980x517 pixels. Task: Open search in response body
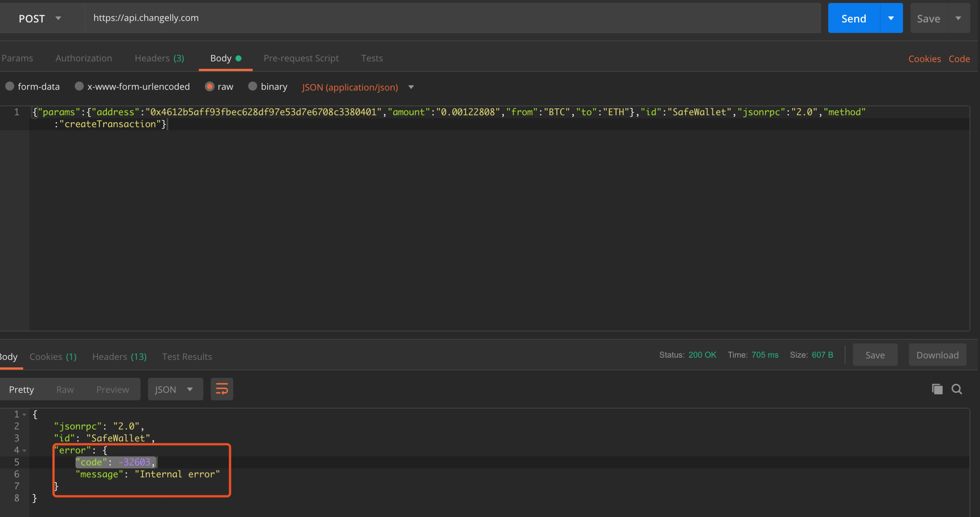pos(957,389)
